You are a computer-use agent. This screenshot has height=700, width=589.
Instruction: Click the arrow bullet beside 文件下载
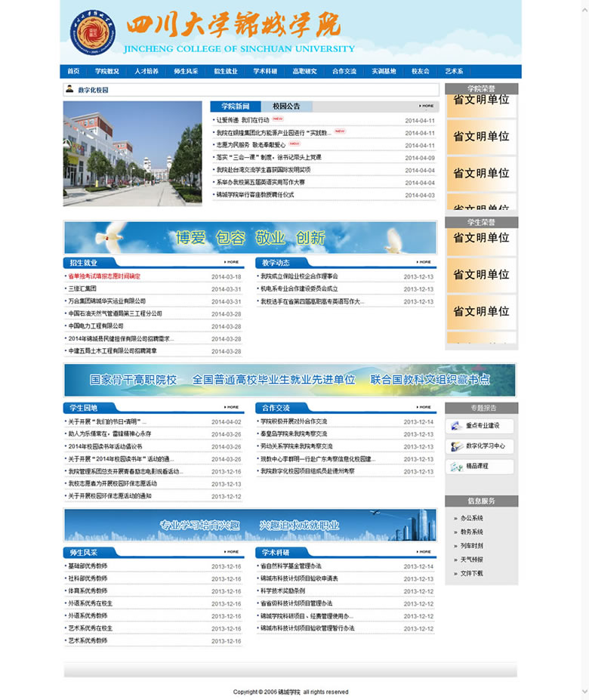point(455,574)
